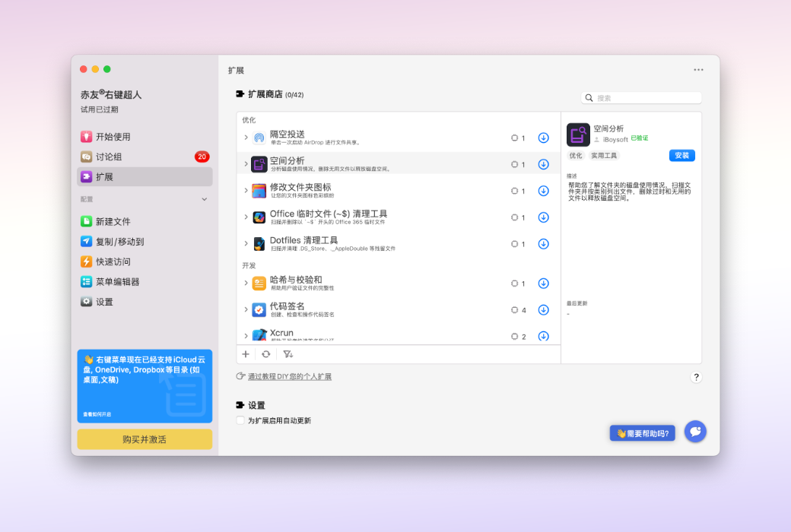Download the Office 临时文件 清理工具 extension
Viewport: 791px width, 532px height.
pyautogui.click(x=543, y=217)
